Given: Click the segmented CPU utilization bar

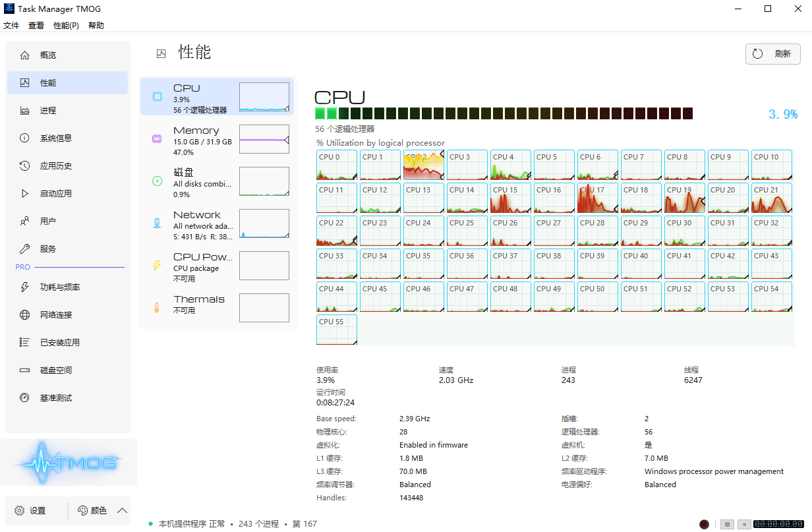Looking at the screenshot, I should point(504,113).
